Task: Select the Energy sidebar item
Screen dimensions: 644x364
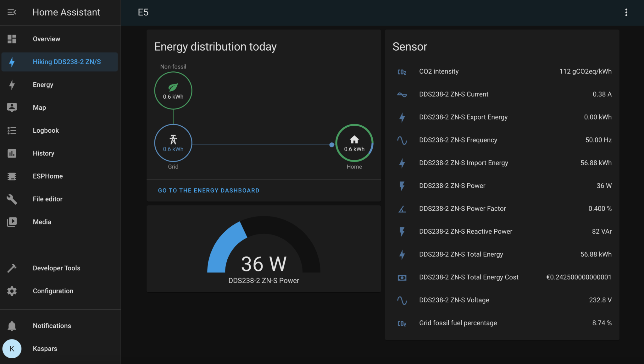Action: click(x=43, y=85)
